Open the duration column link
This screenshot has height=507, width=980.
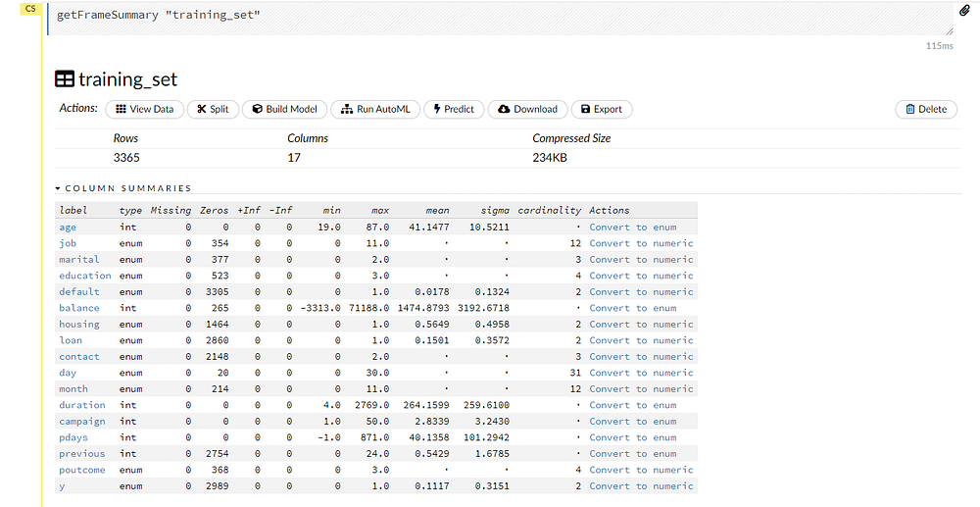(82, 405)
